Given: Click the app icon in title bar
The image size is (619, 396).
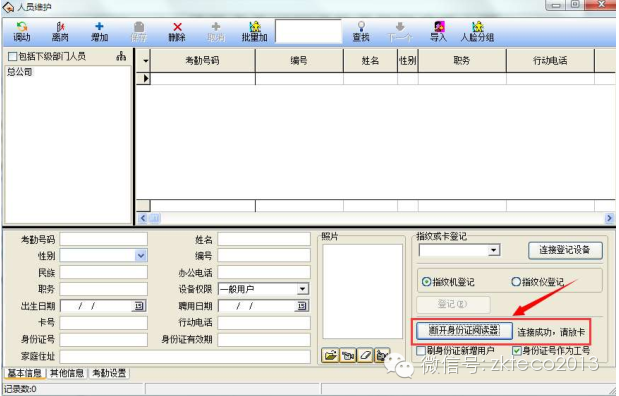Looking at the screenshot, I should (8, 7).
